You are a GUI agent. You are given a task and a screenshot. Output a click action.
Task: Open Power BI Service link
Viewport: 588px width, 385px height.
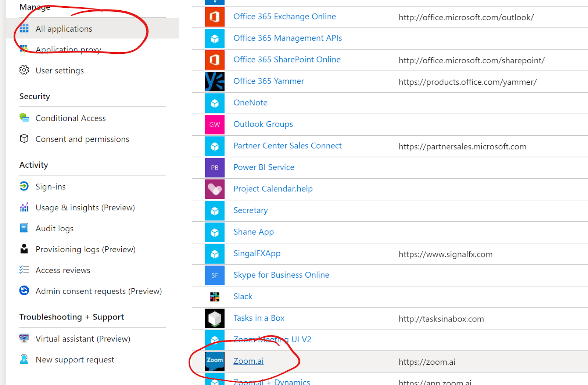[x=264, y=167]
